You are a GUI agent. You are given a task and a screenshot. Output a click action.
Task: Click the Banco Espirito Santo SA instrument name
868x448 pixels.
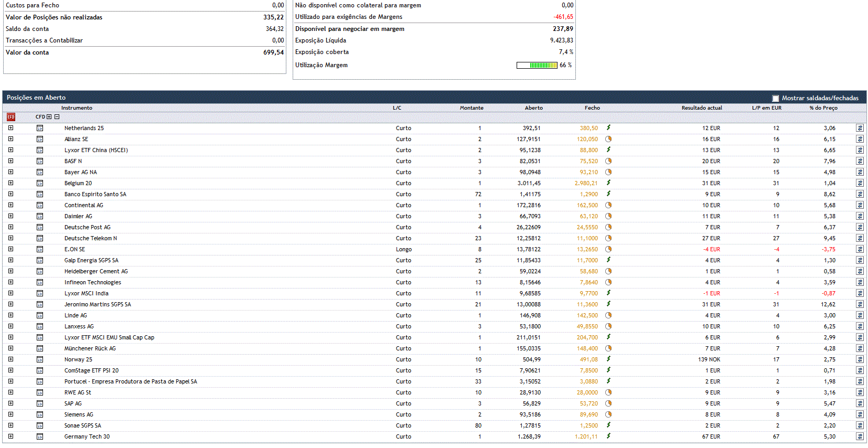coord(95,194)
